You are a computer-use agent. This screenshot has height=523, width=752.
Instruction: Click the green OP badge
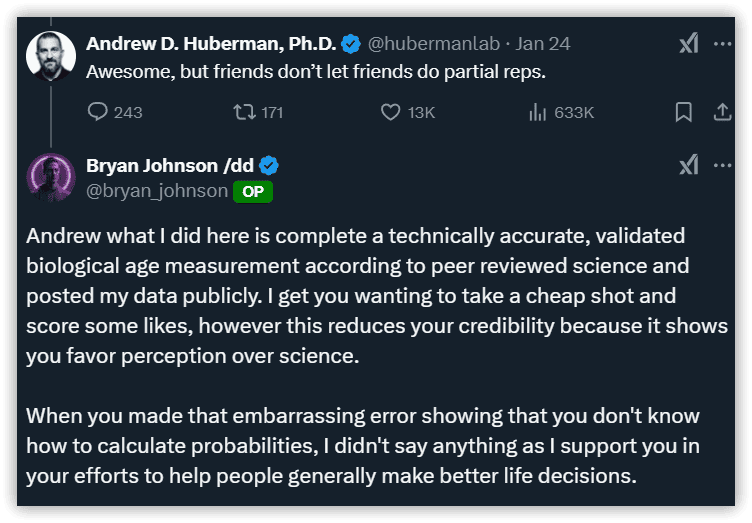253,192
